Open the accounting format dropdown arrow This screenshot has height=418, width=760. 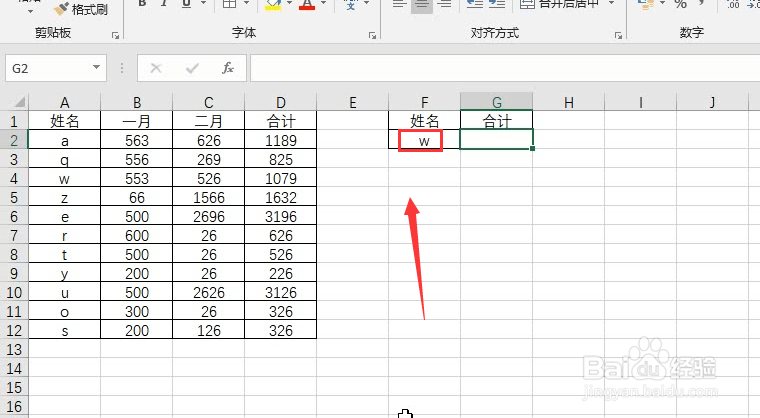click(x=663, y=4)
